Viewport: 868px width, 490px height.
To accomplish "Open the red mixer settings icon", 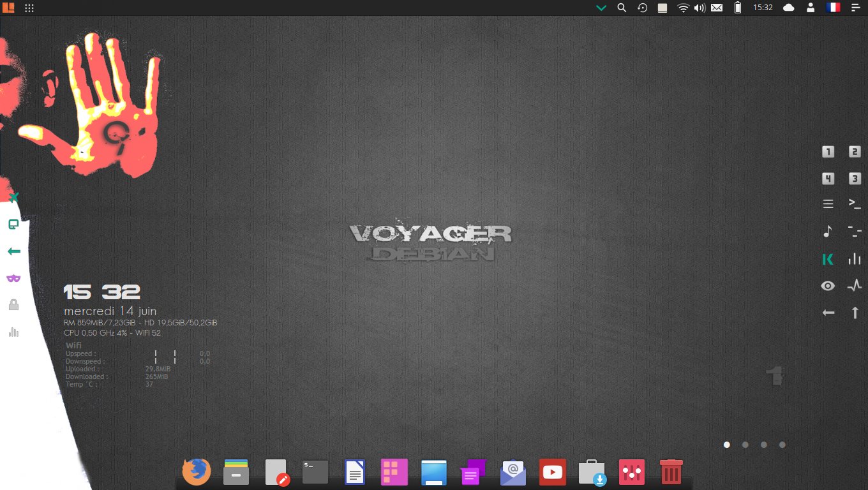I will 632,472.
